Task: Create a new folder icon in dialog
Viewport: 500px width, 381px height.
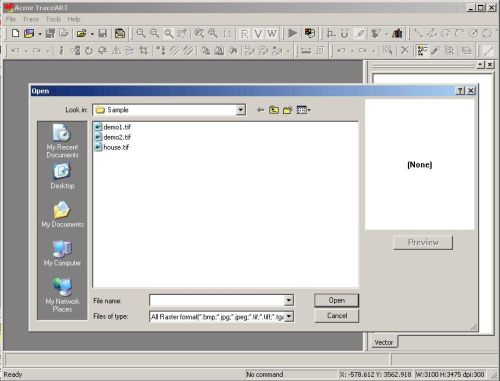Action: click(288, 110)
